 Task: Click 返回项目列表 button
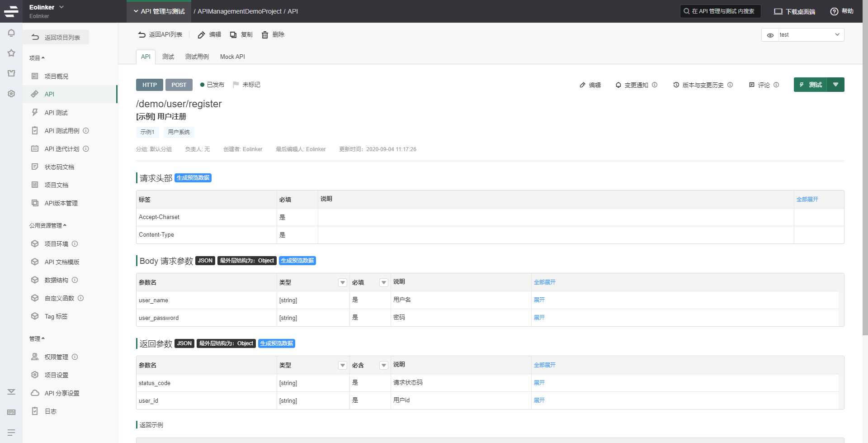click(x=56, y=37)
